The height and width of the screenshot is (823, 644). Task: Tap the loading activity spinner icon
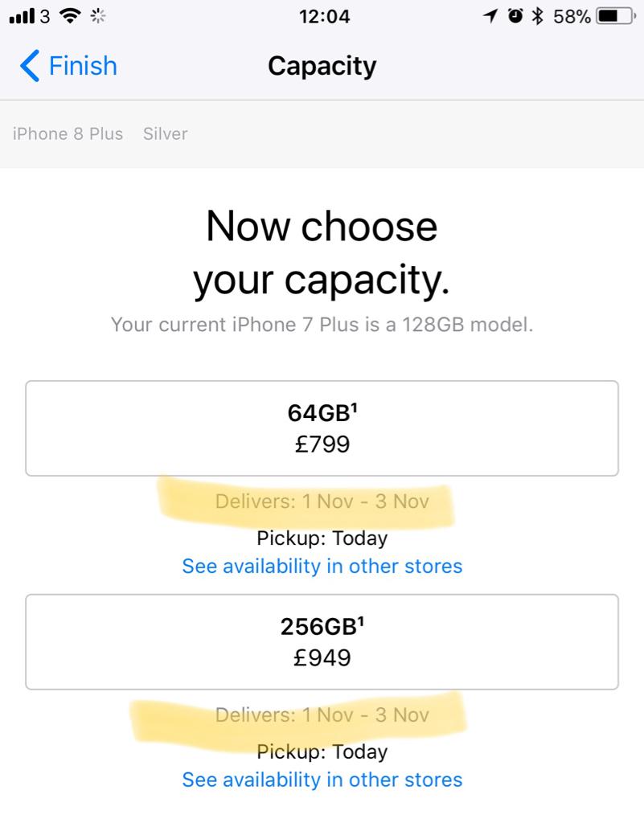point(99,16)
